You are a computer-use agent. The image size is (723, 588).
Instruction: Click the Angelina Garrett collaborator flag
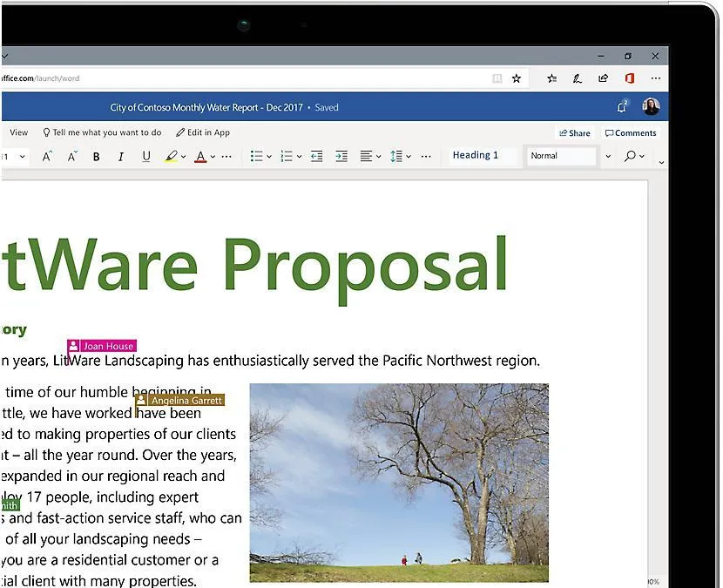179,400
